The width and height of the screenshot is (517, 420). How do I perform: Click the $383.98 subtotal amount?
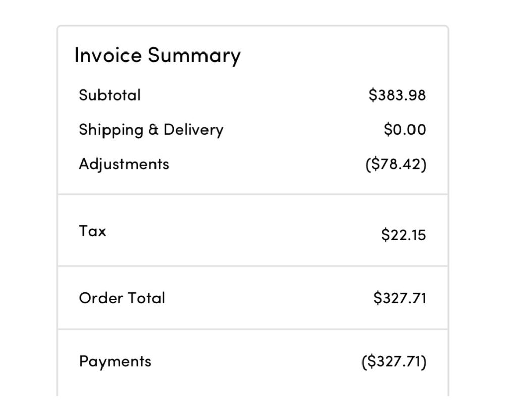[x=397, y=95]
